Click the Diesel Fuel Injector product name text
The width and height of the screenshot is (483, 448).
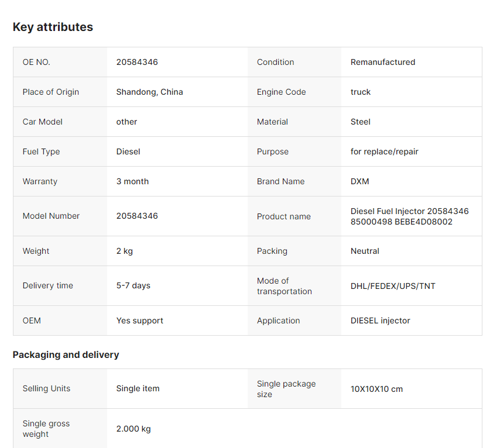pyautogui.click(x=409, y=216)
